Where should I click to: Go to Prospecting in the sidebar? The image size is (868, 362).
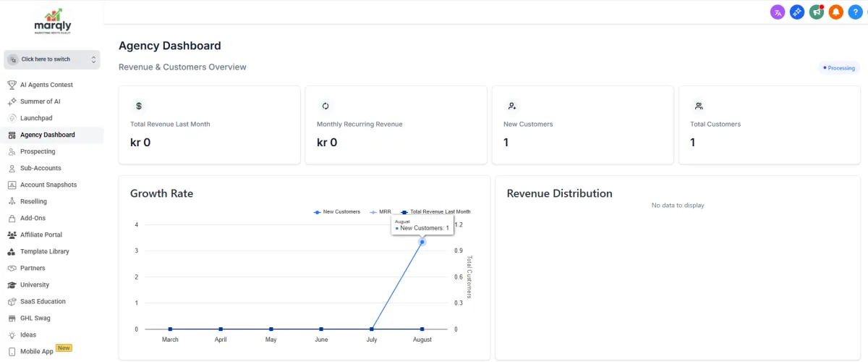point(38,151)
